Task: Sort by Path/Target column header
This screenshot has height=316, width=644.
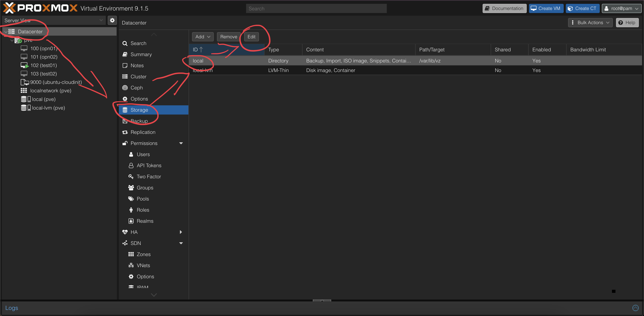Action: [x=453, y=50]
